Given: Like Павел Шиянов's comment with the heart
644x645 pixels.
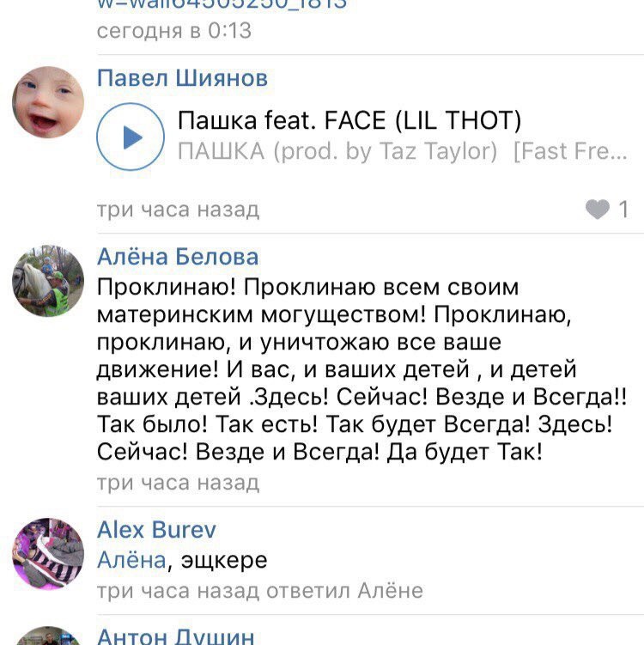Looking at the screenshot, I should coord(597,209).
